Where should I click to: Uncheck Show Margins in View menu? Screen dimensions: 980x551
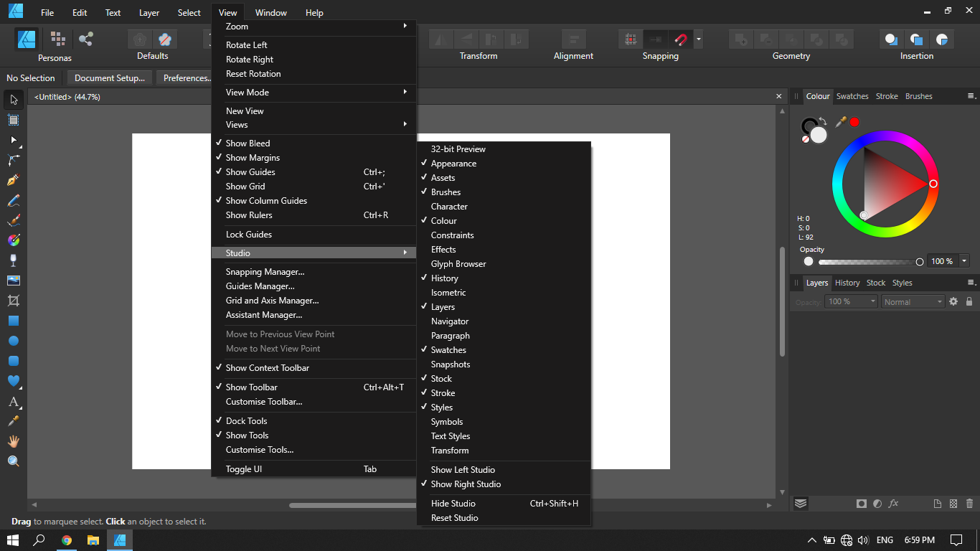click(x=253, y=157)
